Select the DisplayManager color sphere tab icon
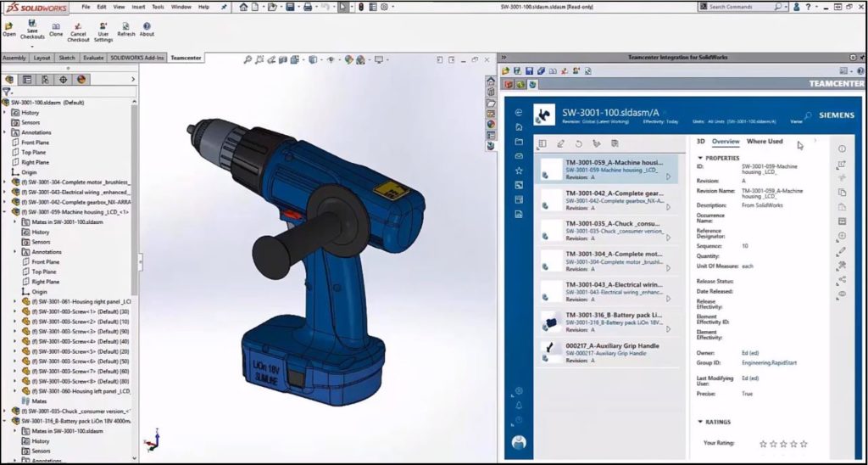 coord(81,79)
